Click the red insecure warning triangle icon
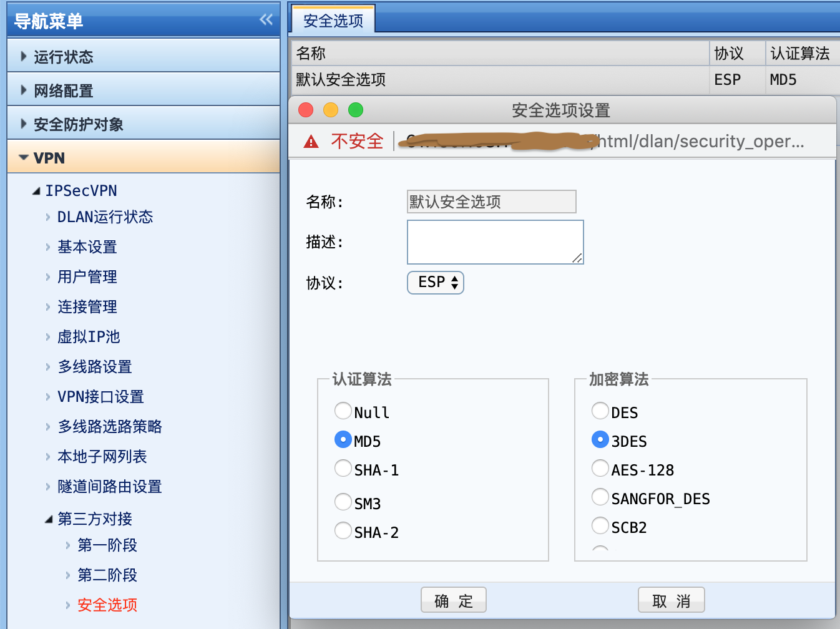The height and width of the screenshot is (629, 840). click(311, 142)
